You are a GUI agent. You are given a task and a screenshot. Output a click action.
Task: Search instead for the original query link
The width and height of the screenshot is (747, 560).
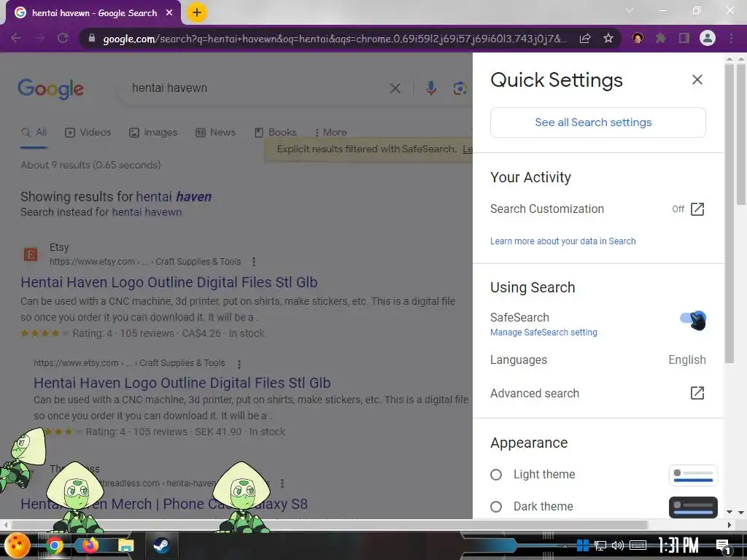[x=147, y=212]
